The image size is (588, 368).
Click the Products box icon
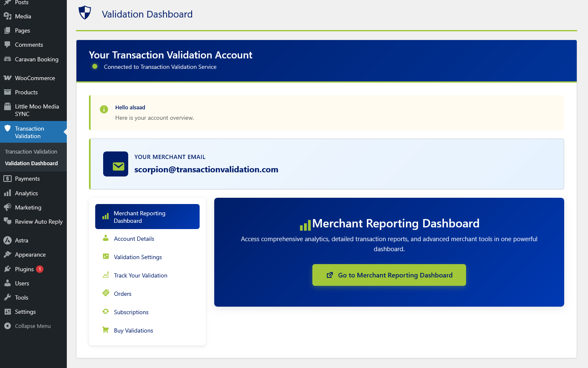coord(8,92)
